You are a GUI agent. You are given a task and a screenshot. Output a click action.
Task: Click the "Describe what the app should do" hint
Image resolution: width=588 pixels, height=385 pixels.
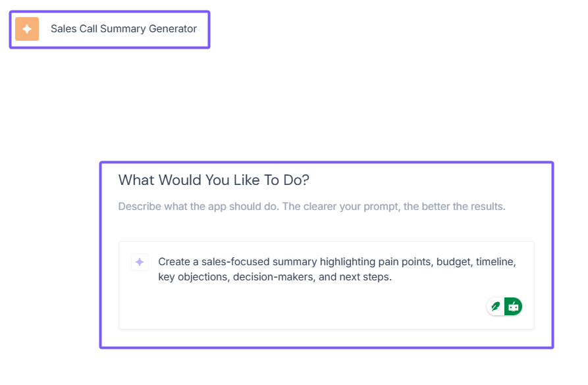pos(199,207)
